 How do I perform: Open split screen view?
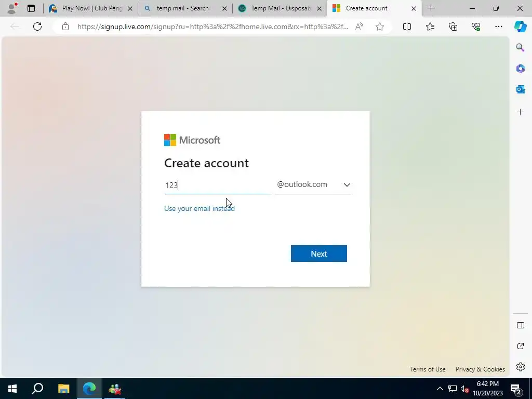pos(407,26)
